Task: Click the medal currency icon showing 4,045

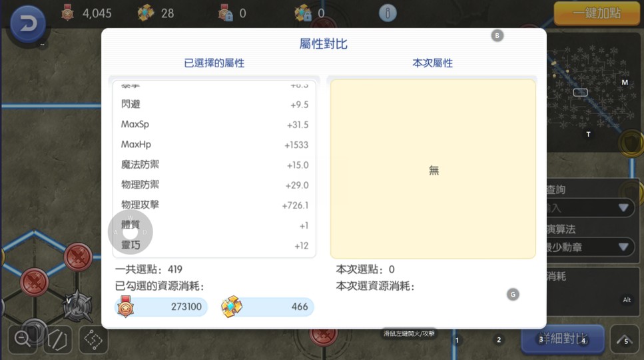Action: (67, 13)
